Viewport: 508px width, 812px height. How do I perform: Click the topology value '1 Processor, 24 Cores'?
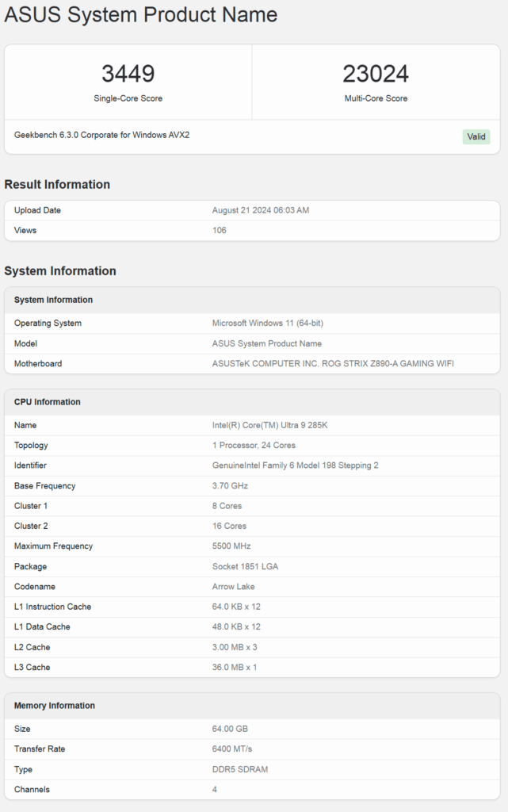254,446
